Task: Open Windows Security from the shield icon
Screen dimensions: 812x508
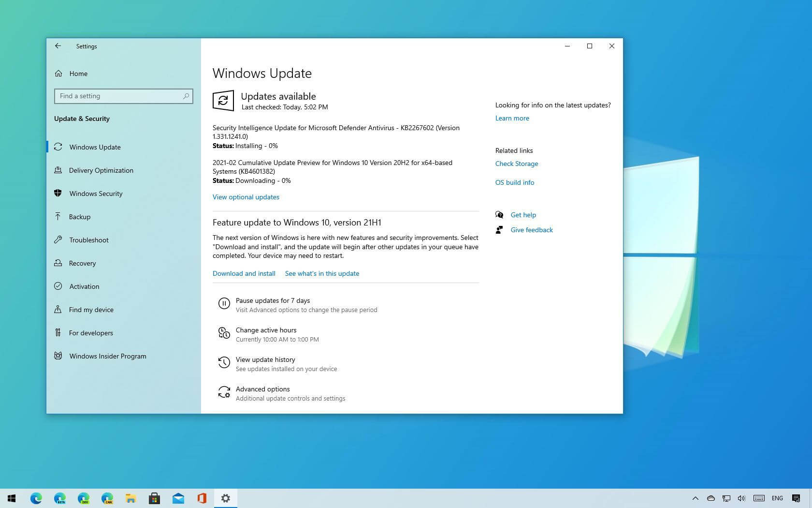Action: [58, 193]
